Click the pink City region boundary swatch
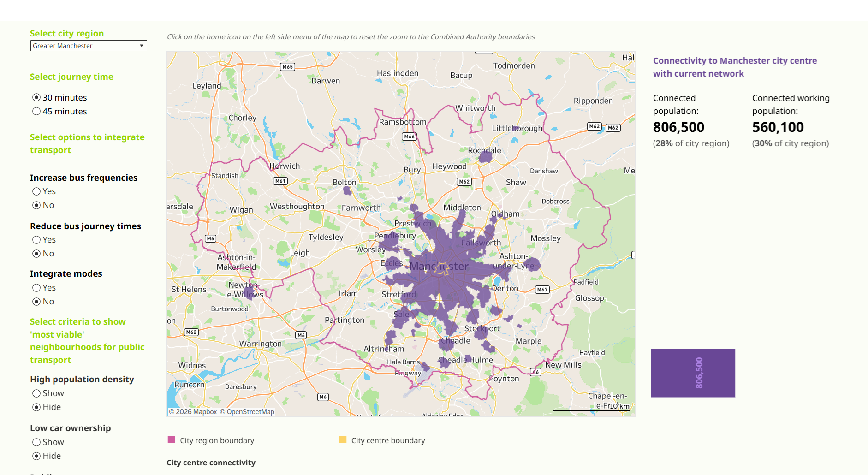Image resolution: width=868 pixels, height=475 pixels. click(172, 439)
